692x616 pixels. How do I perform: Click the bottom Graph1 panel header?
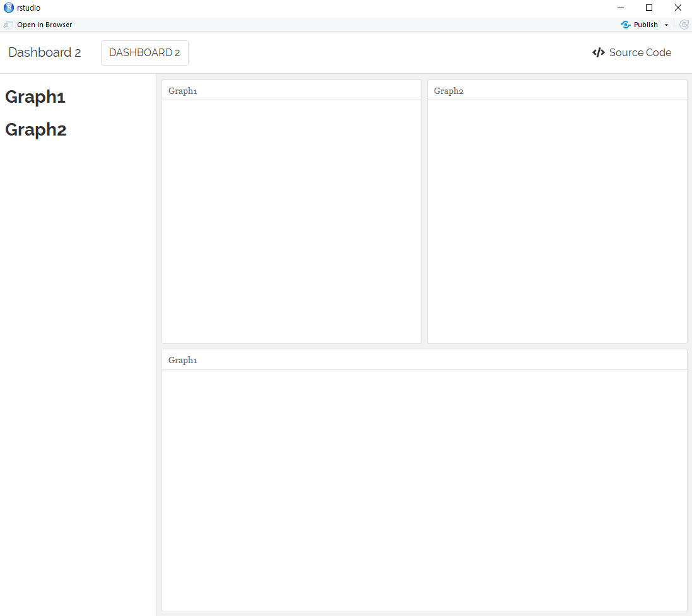(x=182, y=359)
